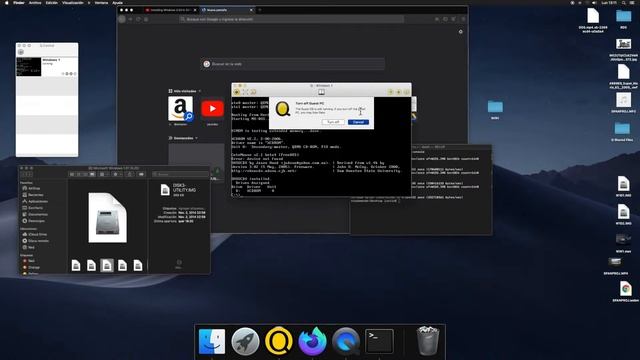Open the Ayuda menu
The height and width of the screenshot is (360, 640).
point(118,2)
